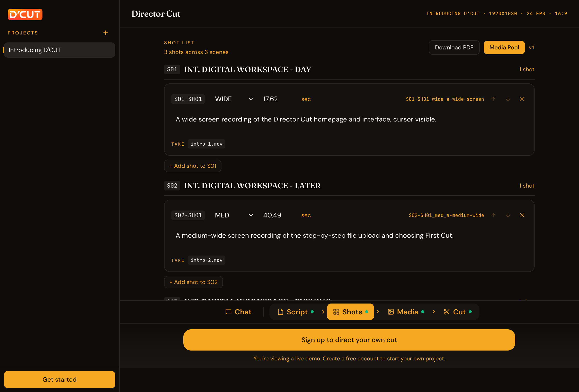Click the S02 scene badge
Viewport: 579px width, 392px height.
coord(172,186)
